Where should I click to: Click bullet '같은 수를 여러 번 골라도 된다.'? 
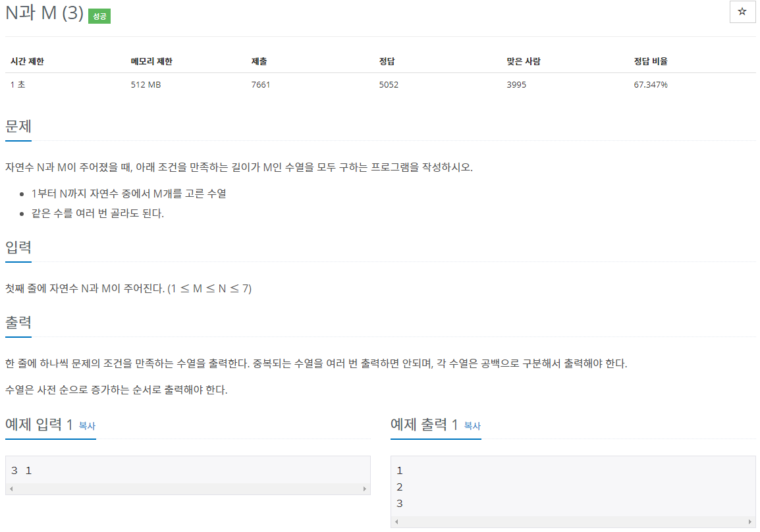[98, 214]
